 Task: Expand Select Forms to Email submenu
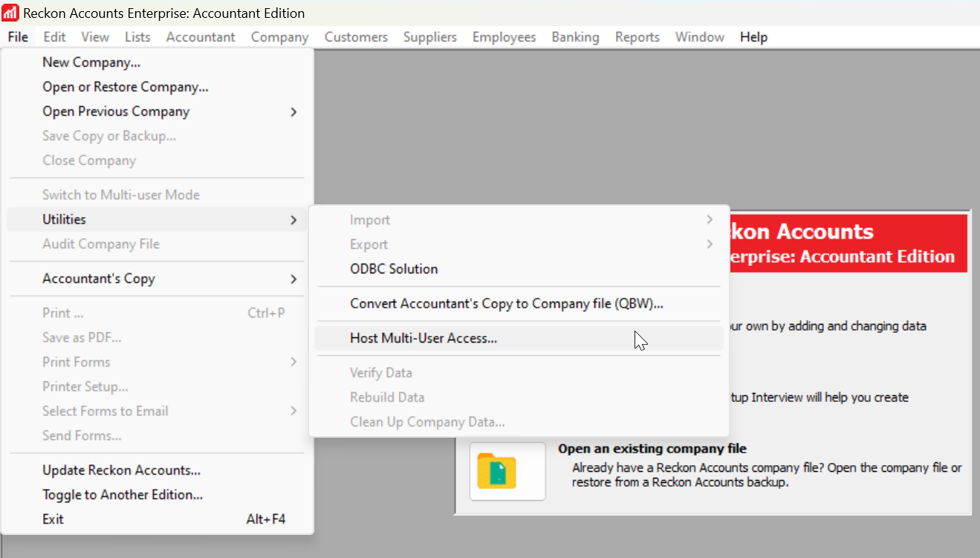coord(157,411)
